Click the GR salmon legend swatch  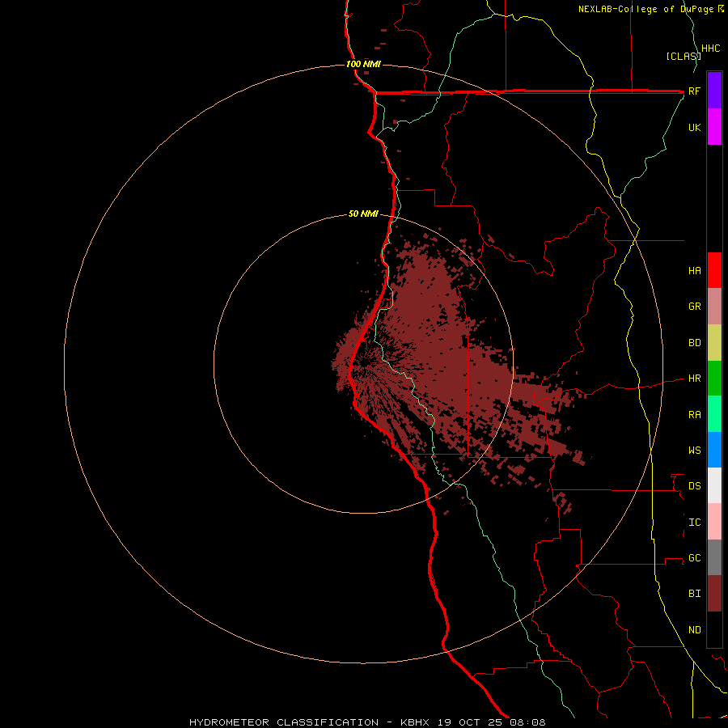click(714, 307)
